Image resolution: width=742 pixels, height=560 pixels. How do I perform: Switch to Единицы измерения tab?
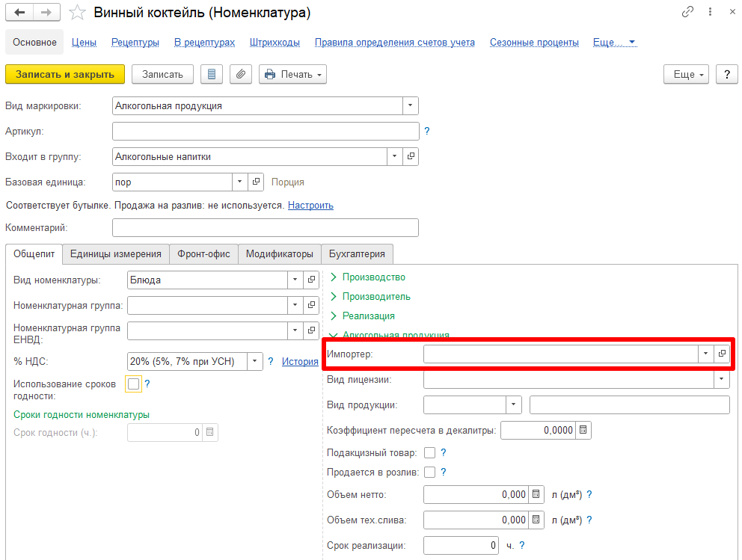pos(116,254)
